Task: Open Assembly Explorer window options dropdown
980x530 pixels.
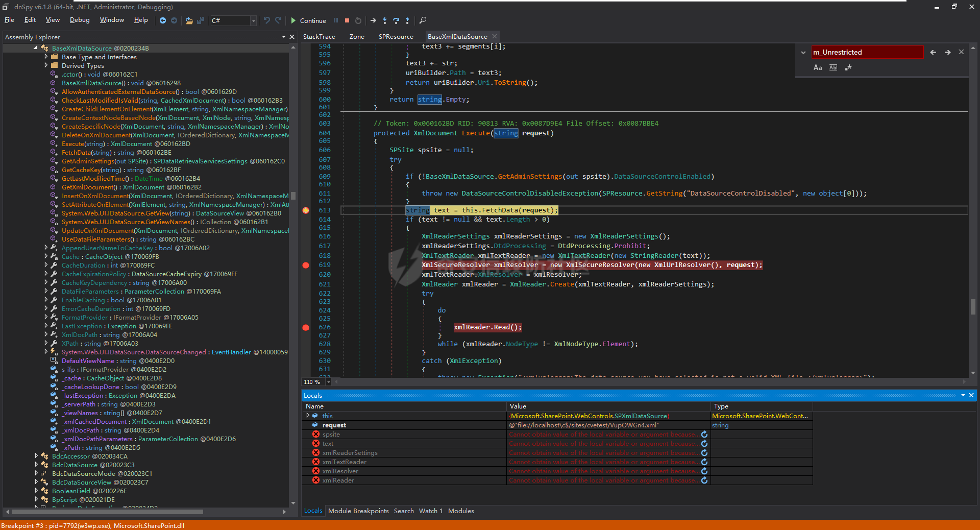Action: click(284, 37)
